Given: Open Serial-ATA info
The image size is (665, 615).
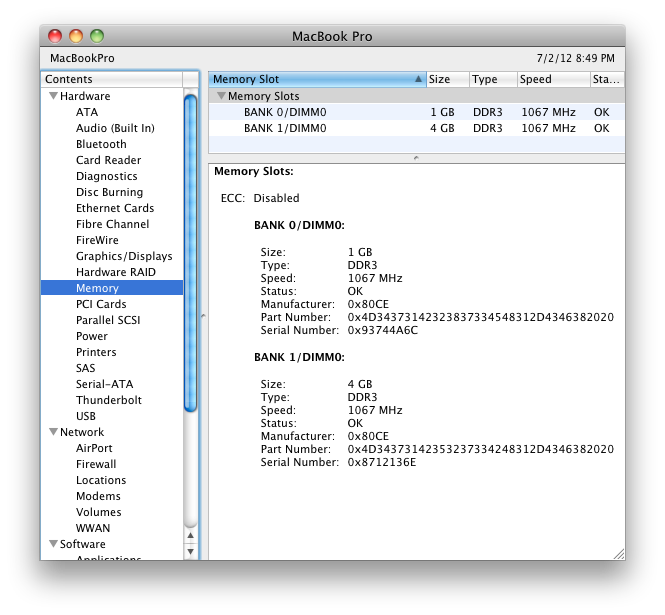Looking at the screenshot, I should coord(104,384).
